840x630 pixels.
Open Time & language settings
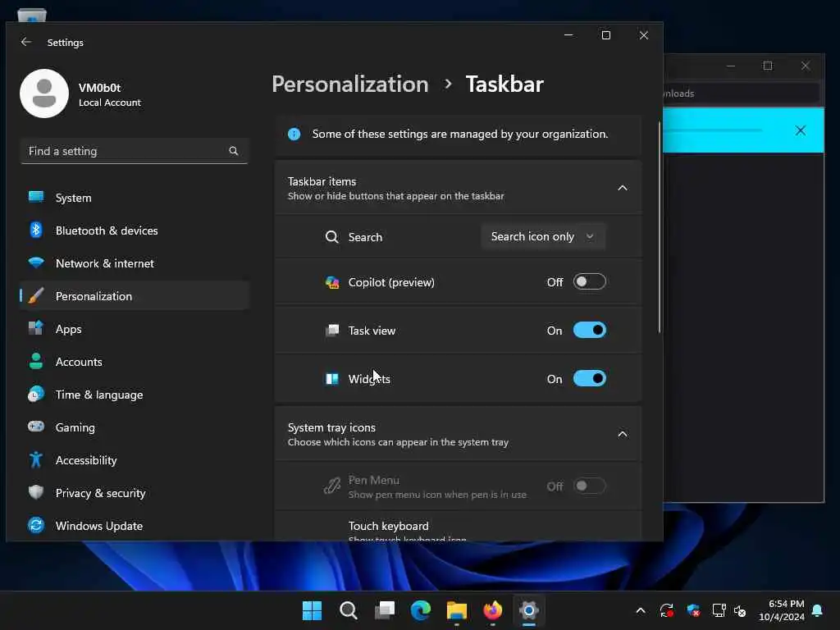point(135,395)
